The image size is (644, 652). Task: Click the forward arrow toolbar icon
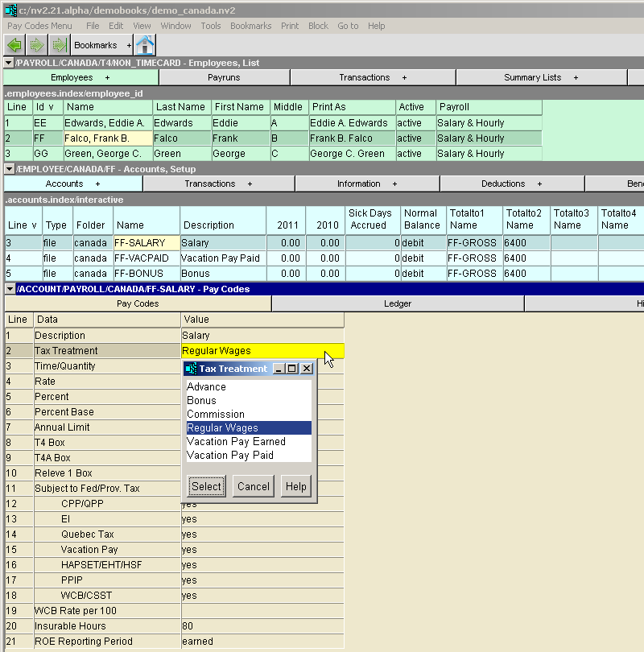pyautogui.click(x=36, y=46)
